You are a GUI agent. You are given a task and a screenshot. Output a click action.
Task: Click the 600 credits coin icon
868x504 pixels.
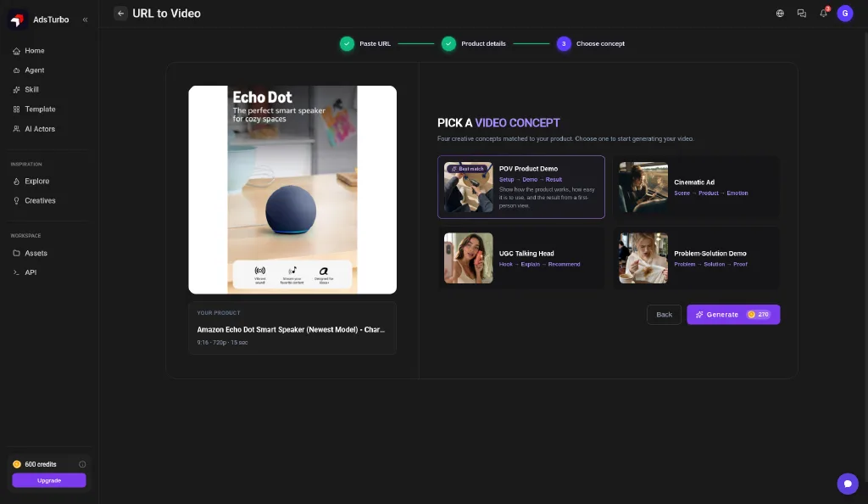click(x=17, y=464)
